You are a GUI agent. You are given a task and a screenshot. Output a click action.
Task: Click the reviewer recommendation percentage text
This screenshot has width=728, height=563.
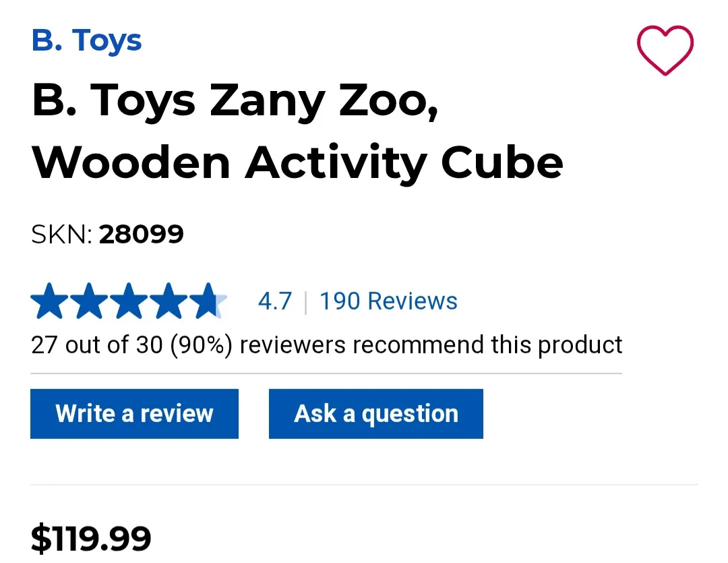point(327,345)
